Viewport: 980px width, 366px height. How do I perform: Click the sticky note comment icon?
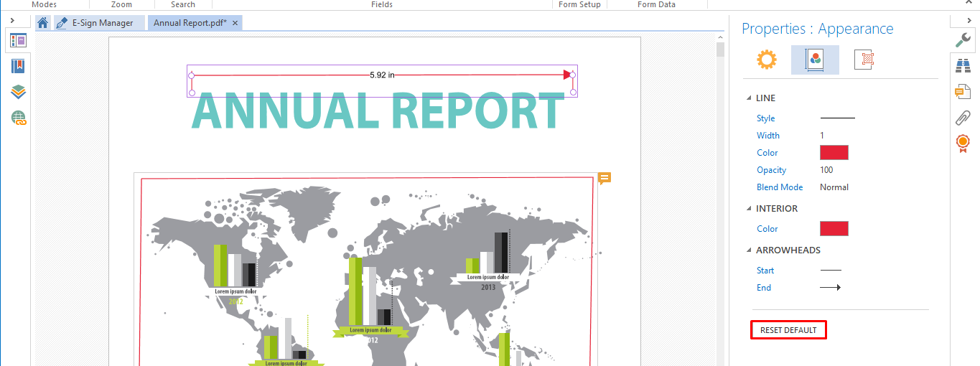click(x=605, y=178)
